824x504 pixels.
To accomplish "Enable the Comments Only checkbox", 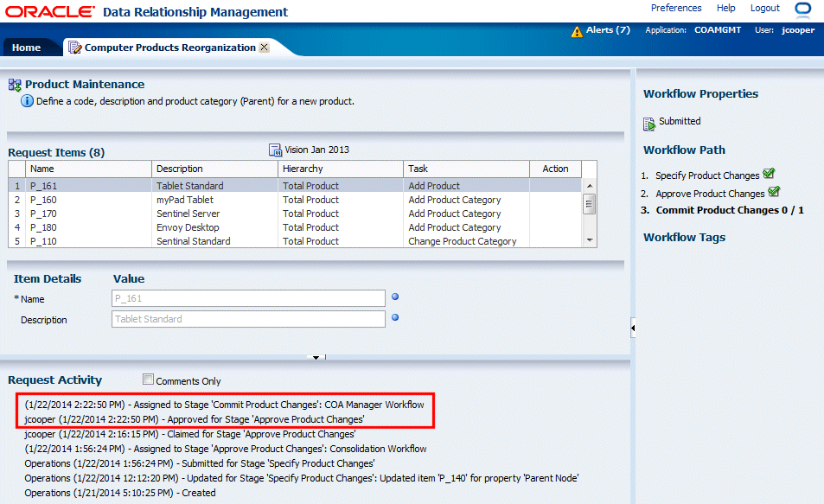I will pyautogui.click(x=149, y=380).
